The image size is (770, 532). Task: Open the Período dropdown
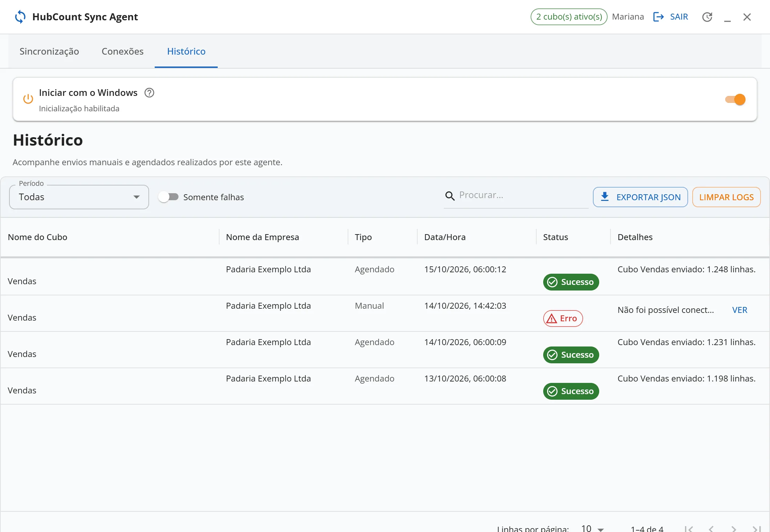[79, 197]
